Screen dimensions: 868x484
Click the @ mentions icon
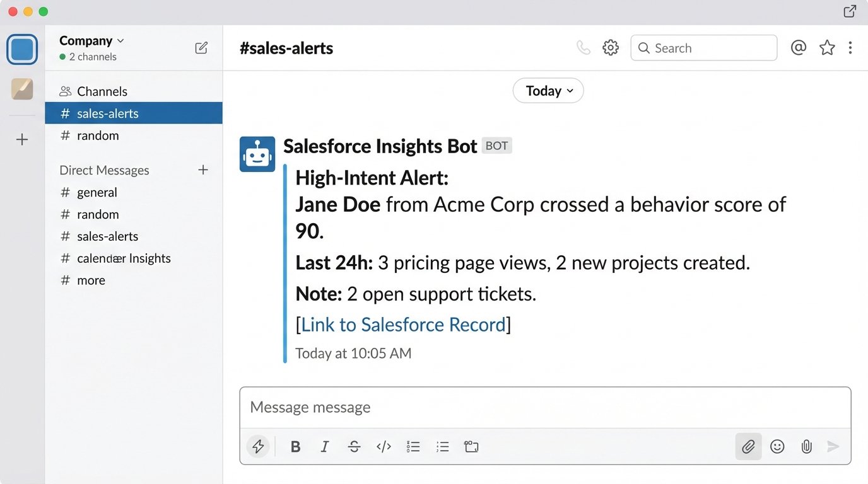pyautogui.click(x=798, y=48)
